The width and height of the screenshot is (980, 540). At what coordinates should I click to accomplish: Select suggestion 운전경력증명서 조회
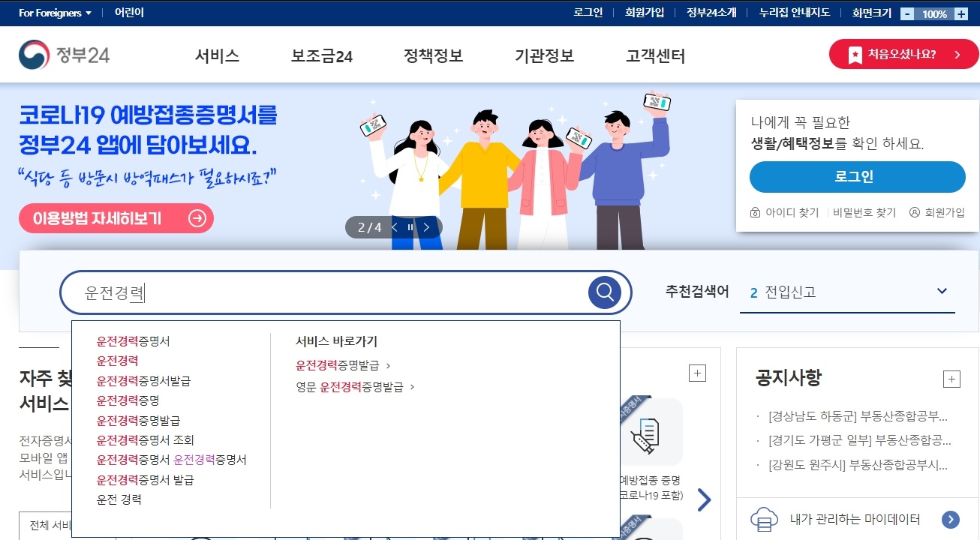[x=146, y=440]
